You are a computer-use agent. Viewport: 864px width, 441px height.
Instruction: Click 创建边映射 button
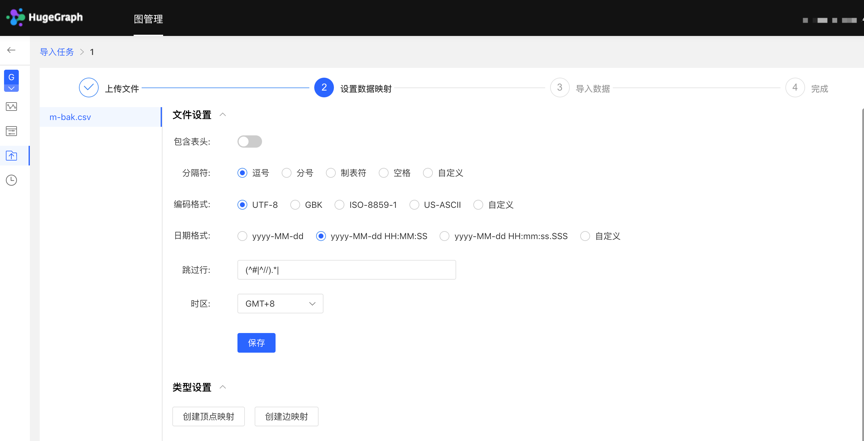[287, 417]
